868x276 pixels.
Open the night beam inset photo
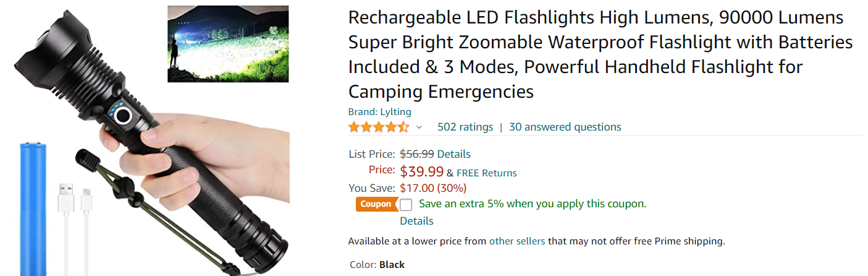coord(228,44)
